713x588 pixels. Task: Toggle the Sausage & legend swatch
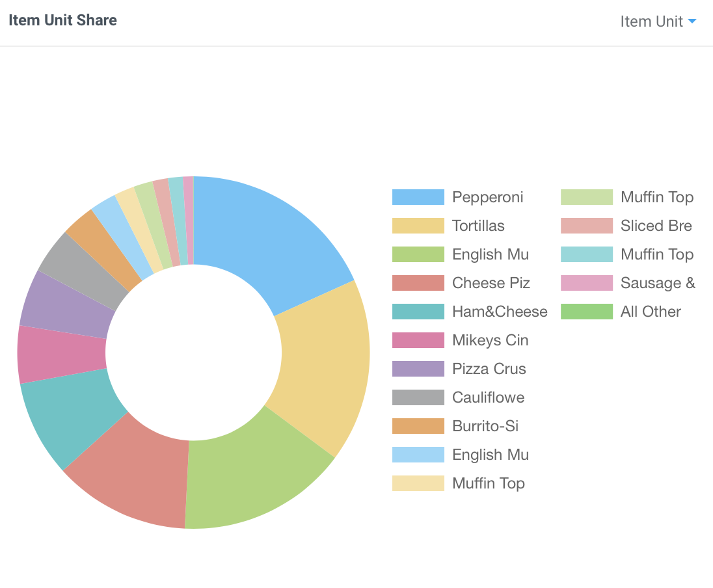(x=587, y=283)
